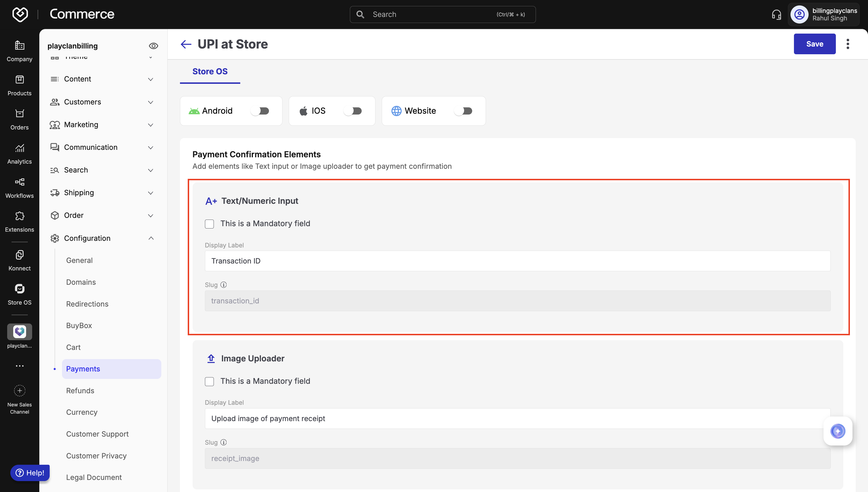The height and width of the screenshot is (492, 868).
Task: Tick Mandatory field under Image Uploader
Action: [209, 381]
